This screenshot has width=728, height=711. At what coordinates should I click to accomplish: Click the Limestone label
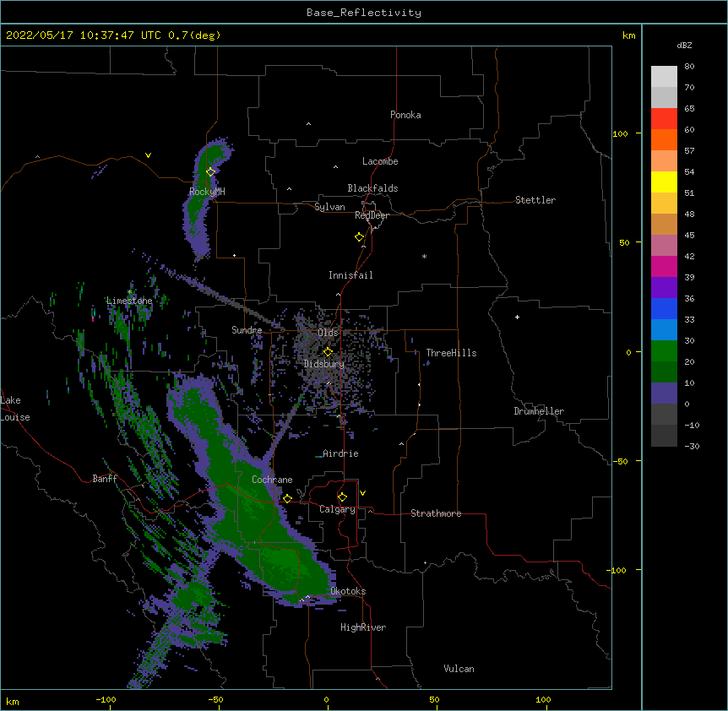[x=129, y=301]
